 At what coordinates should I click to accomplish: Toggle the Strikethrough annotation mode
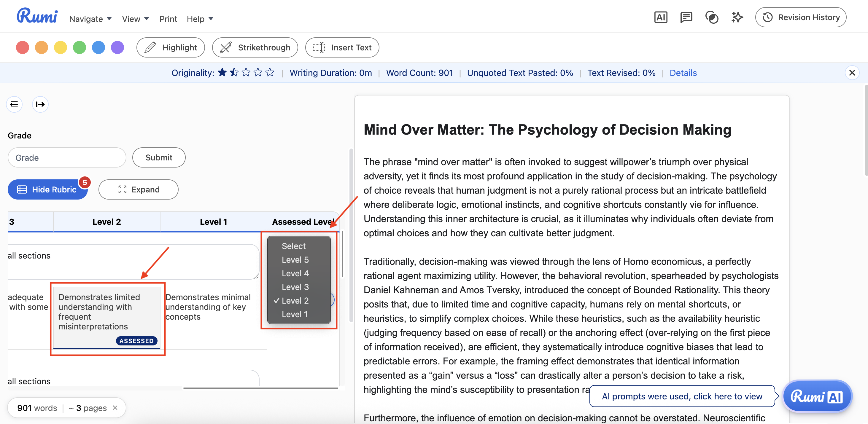[255, 47]
